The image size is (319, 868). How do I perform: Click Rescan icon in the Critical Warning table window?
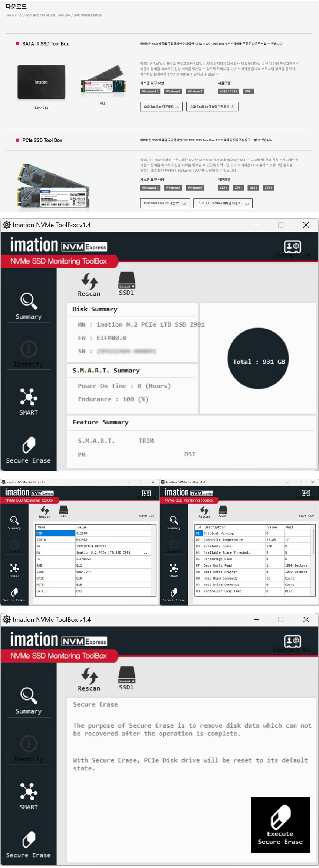(204, 510)
